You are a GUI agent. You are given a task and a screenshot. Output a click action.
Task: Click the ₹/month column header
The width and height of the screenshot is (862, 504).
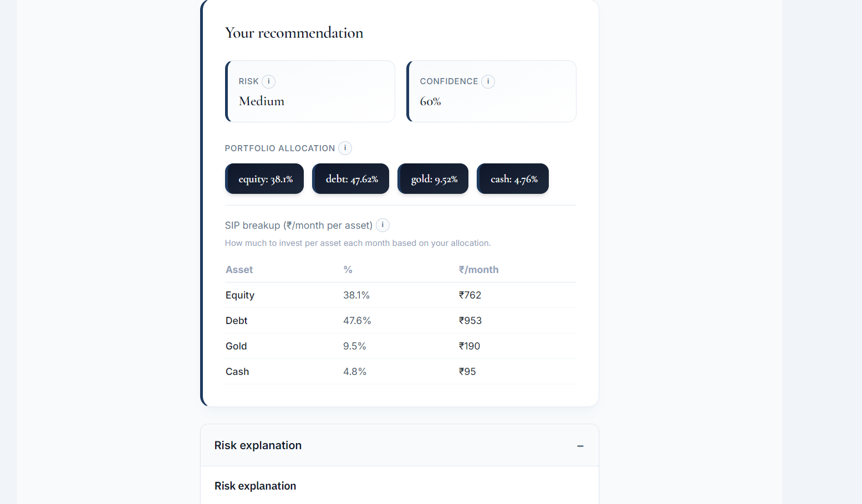click(x=478, y=270)
